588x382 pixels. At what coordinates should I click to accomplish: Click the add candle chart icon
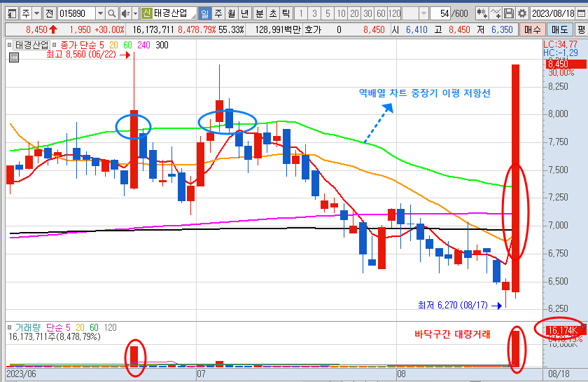point(482,14)
